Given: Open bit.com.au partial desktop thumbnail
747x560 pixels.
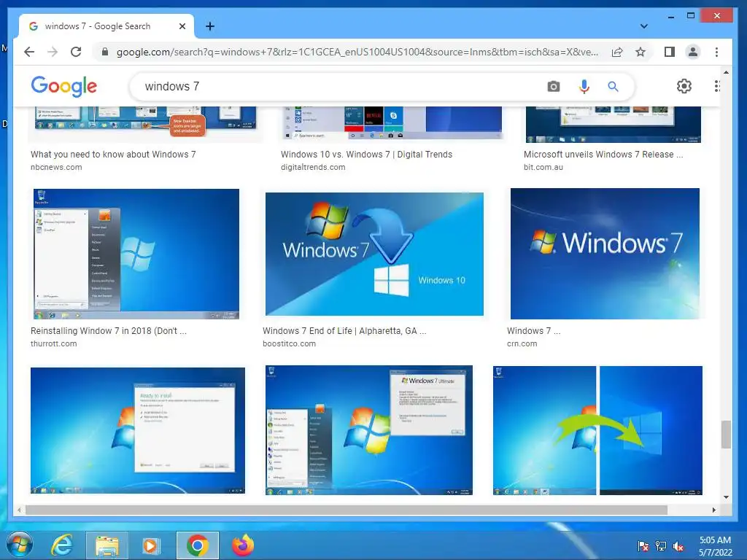Looking at the screenshot, I should click(x=613, y=125).
